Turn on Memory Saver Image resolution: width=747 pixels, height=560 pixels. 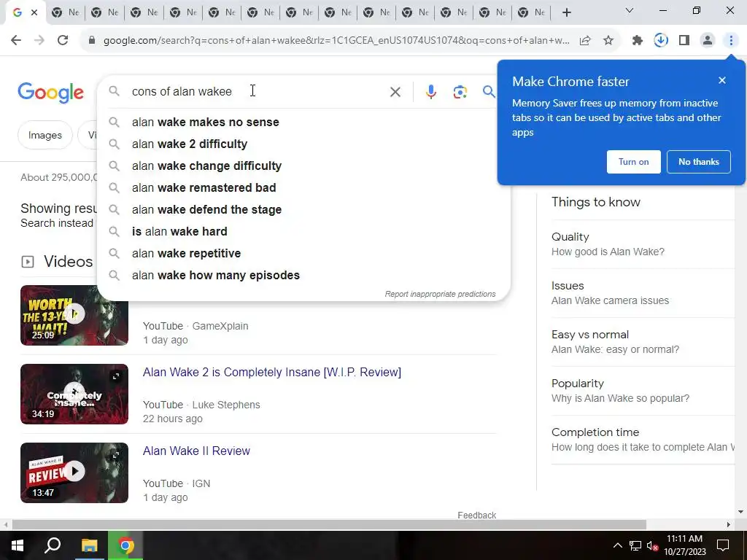(633, 162)
